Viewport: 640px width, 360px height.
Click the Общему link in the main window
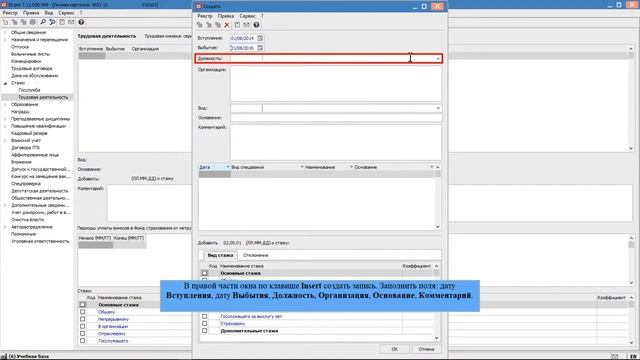click(107, 312)
